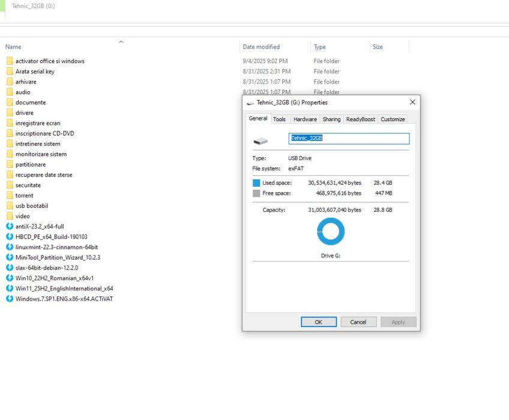
Task: Click the '30,534,631,424 bytes' used value
Action: pos(335,183)
